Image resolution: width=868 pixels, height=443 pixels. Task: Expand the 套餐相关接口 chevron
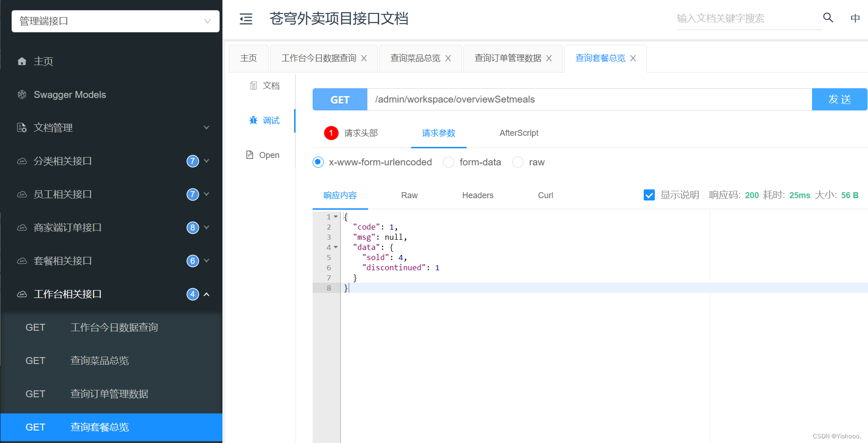pyautogui.click(x=207, y=261)
